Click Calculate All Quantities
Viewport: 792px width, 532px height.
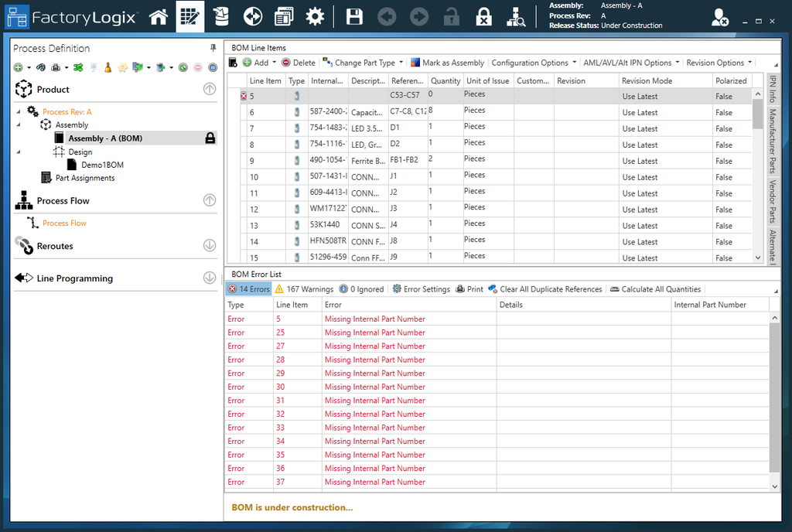(x=655, y=289)
